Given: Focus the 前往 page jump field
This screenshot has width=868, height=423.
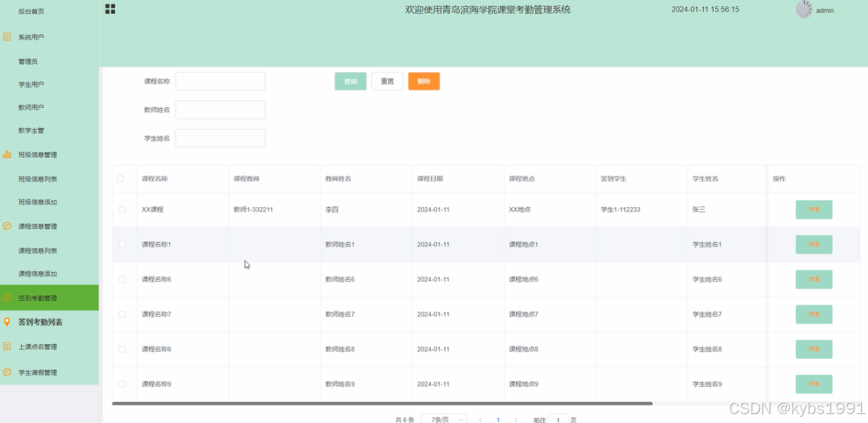Looking at the screenshot, I should click(x=558, y=420).
